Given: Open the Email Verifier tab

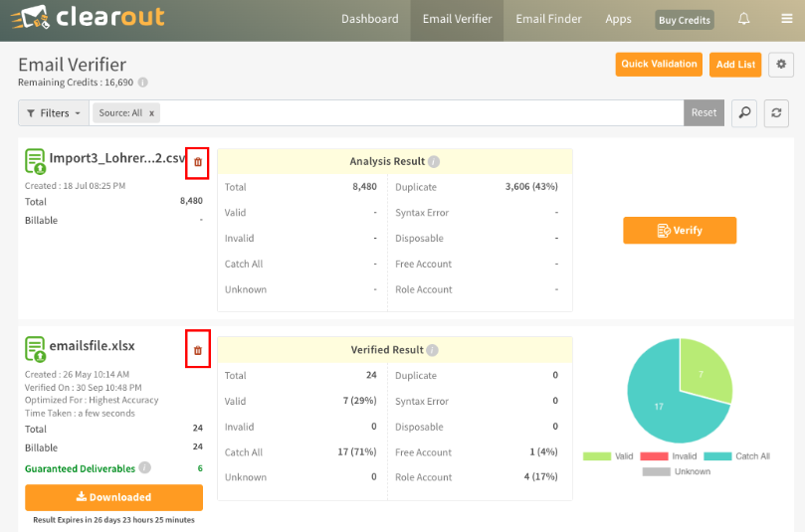Looking at the screenshot, I should [457, 19].
